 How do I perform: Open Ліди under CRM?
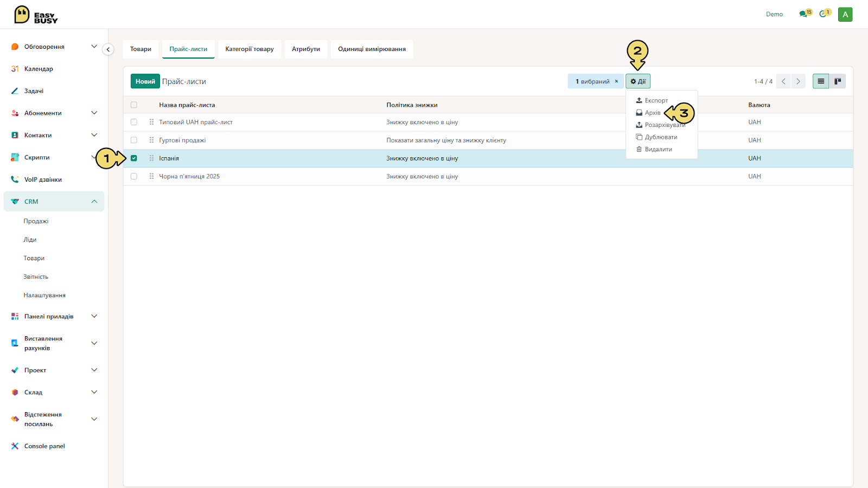tap(30, 240)
